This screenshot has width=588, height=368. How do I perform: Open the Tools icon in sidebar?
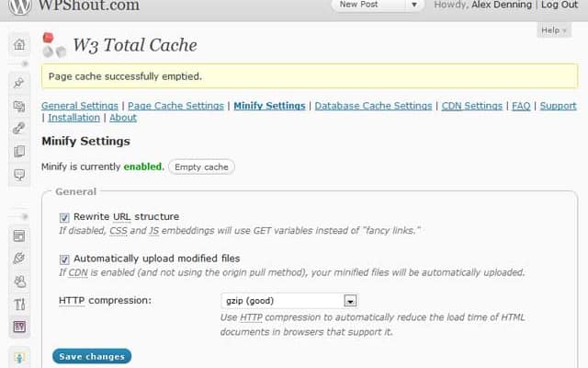tap(19, 304)
